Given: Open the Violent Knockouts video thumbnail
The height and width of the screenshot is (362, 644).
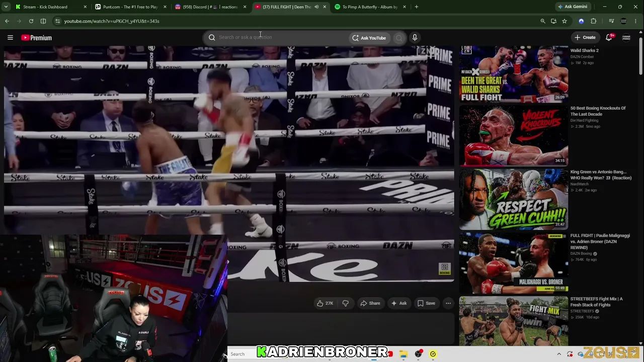Looking at the screenshot, I should pos(514,135).
